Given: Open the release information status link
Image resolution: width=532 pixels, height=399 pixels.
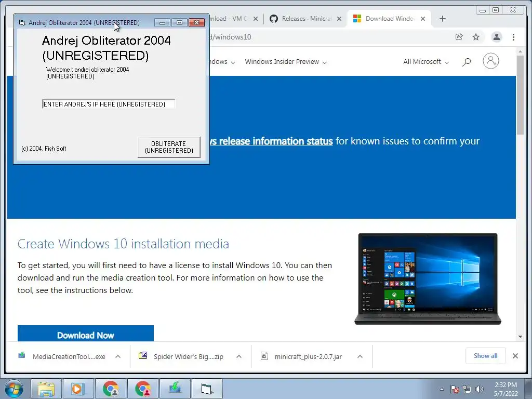Looking at the screenshot, I should pos(271,141).
